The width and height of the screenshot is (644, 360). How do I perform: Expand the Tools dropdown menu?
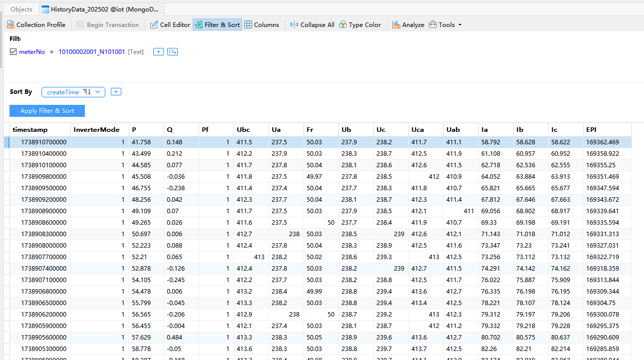(445, 24)
